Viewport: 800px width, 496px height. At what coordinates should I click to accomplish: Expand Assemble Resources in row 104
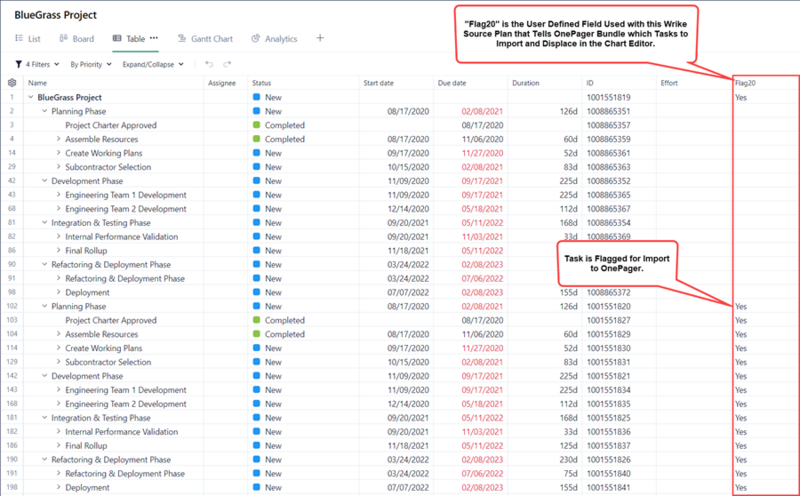point(58,334)
